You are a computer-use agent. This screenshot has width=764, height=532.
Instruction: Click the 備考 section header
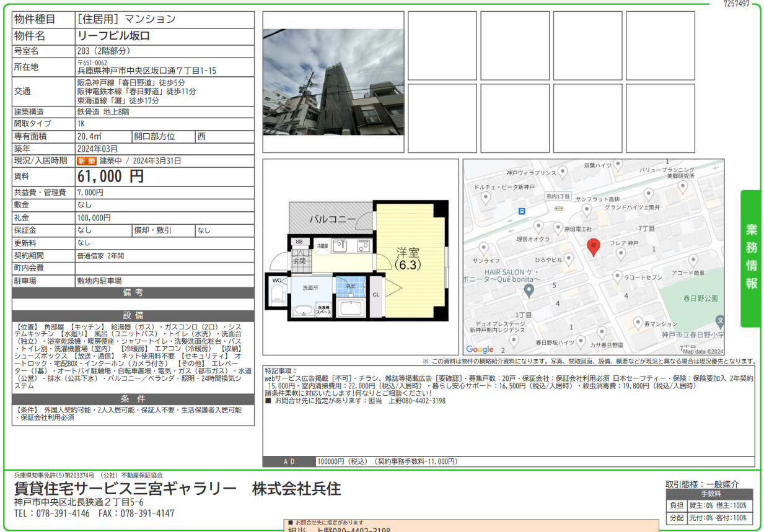click(x=133, y=292)
